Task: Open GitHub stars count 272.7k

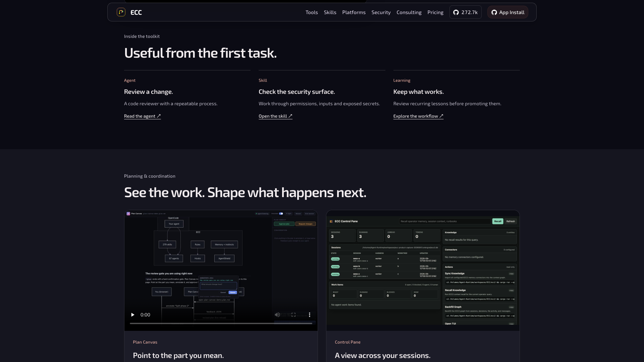Action: click(465, 12)
